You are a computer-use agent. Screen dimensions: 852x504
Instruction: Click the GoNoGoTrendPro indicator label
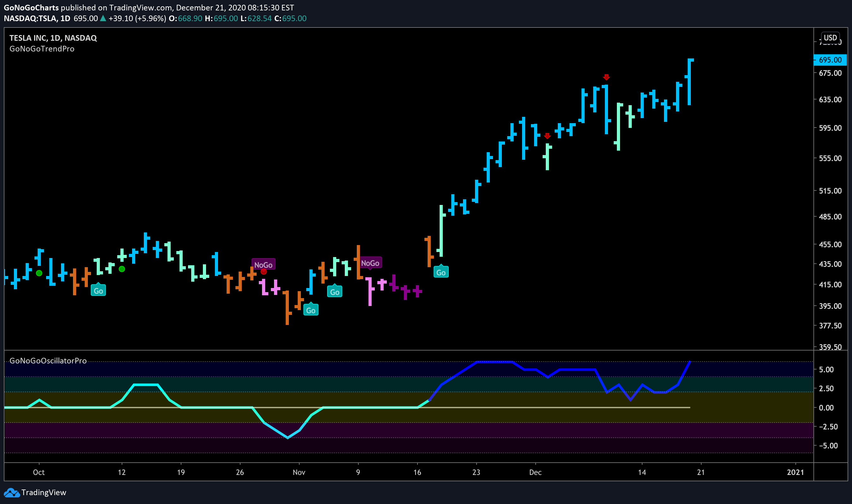(42, 49)
